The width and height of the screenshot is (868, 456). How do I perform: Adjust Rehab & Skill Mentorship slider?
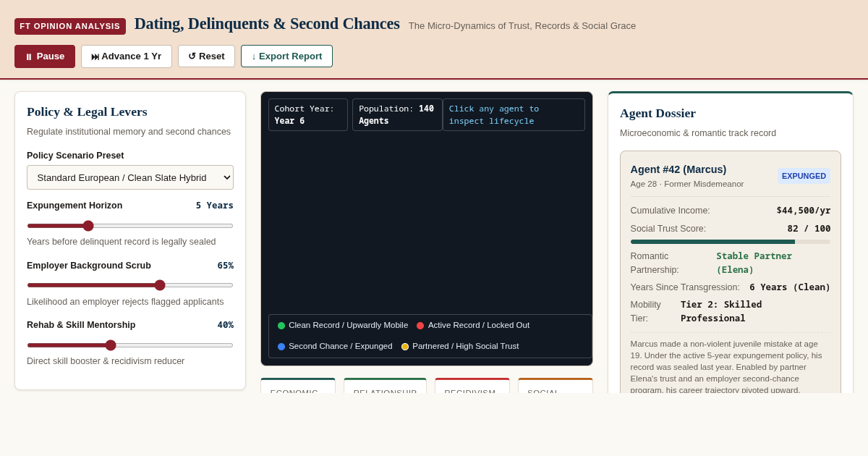tap(130, 345)
